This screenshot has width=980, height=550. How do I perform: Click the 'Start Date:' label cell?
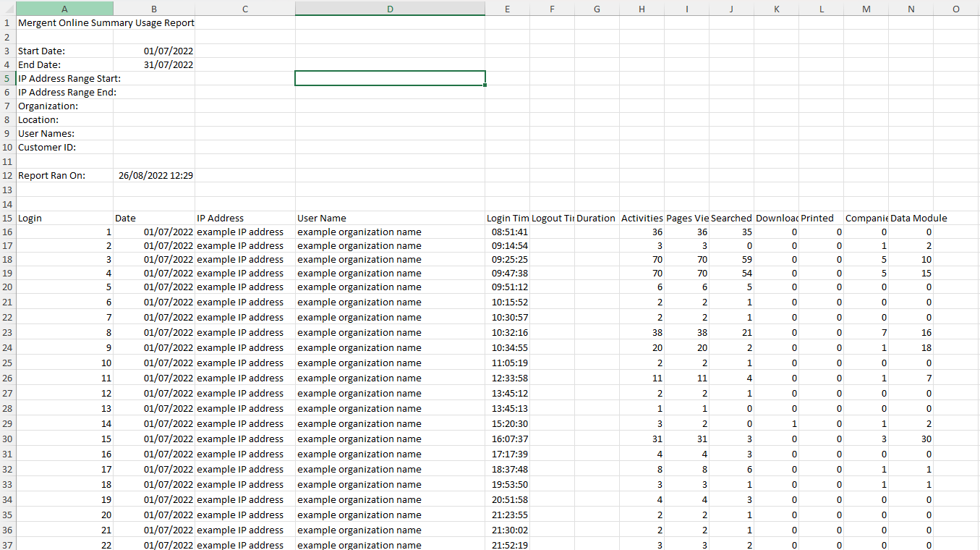(64, 51)
